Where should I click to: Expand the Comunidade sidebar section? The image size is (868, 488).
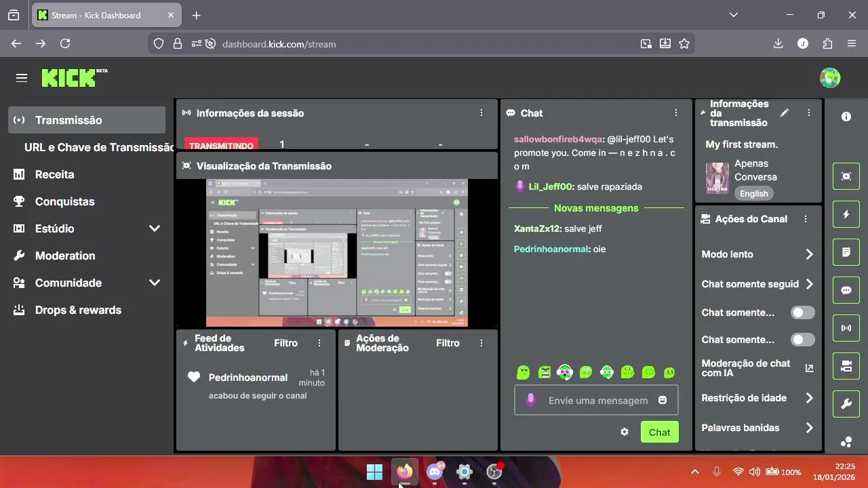point(155,283)
